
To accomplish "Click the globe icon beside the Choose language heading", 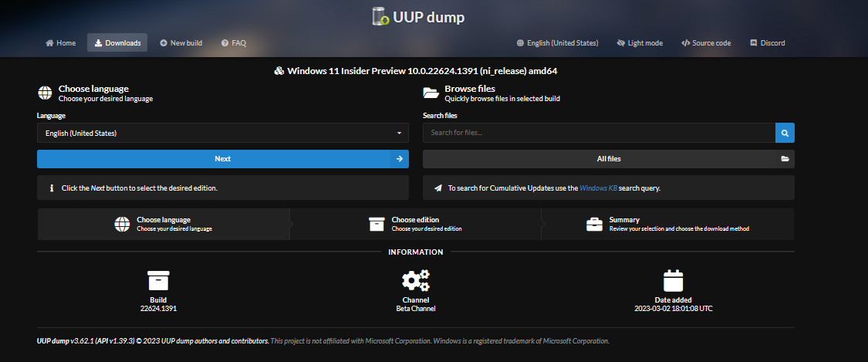I will [x=45, y=93].
